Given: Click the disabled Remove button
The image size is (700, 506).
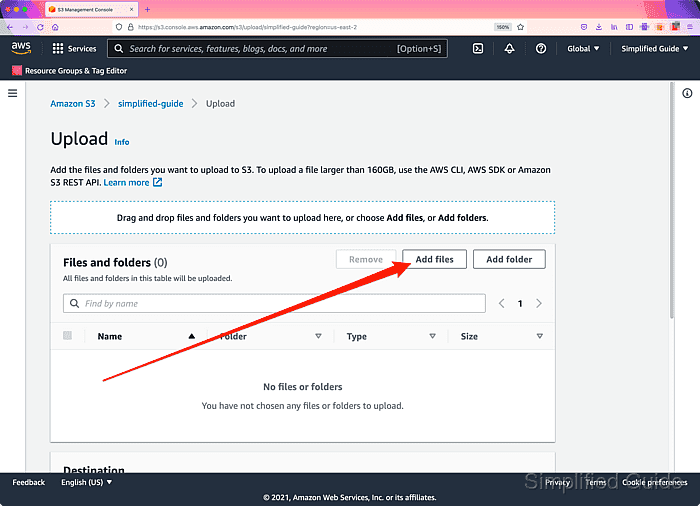Looking at the screenshot, I should 366,259.
